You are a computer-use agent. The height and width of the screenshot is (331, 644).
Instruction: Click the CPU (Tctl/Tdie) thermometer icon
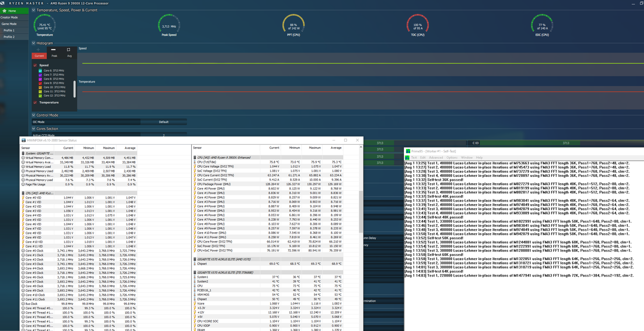[195, 162]
